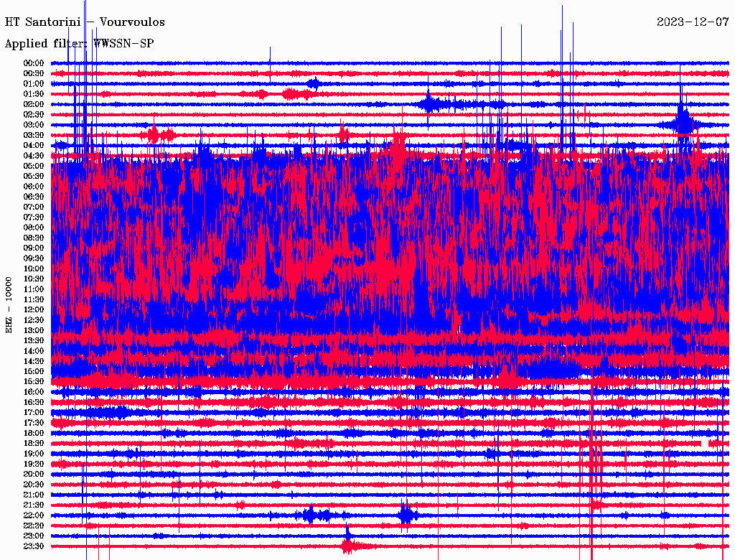The image size is (735, 560).
Task: Select the 04:30 time label
Action: coord(34,156)
